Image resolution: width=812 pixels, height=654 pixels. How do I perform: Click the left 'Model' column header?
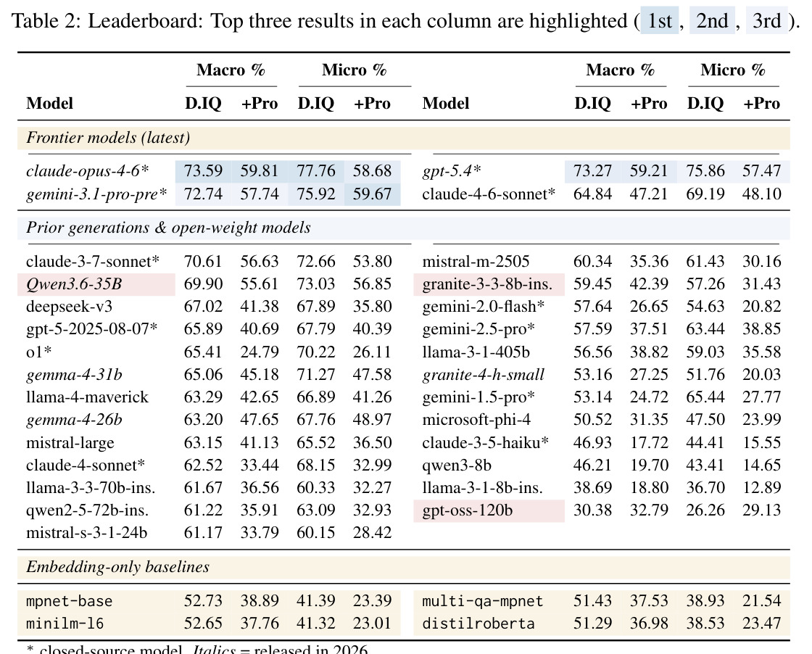(x=49, y=104)
